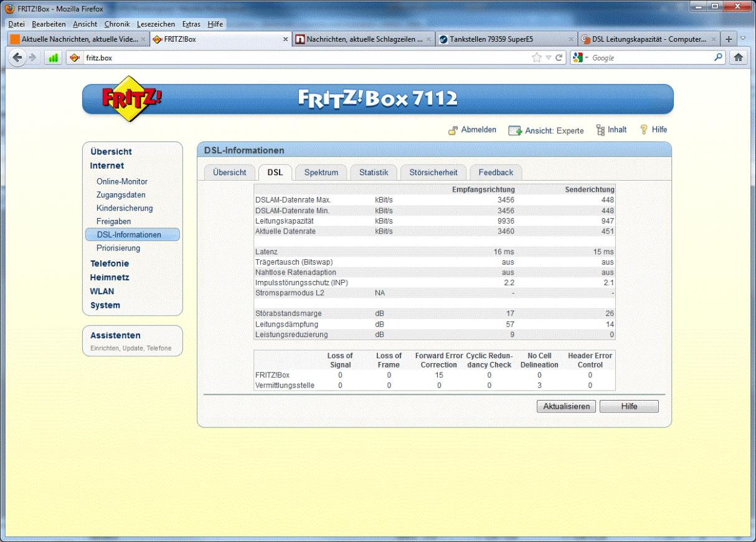Switch to the DSL Leitungskapazität tab
The image size is (756, 542).
(x=649, y=39)
